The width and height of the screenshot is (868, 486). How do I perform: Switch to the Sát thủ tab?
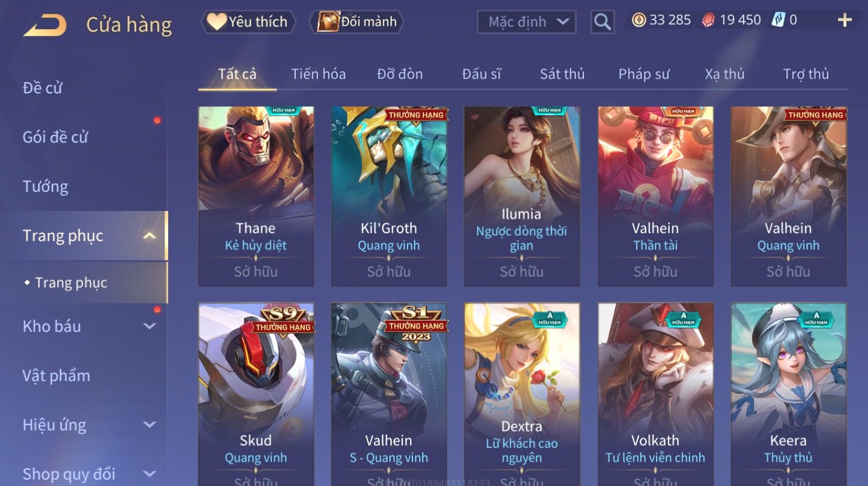(x=562, y=74)
